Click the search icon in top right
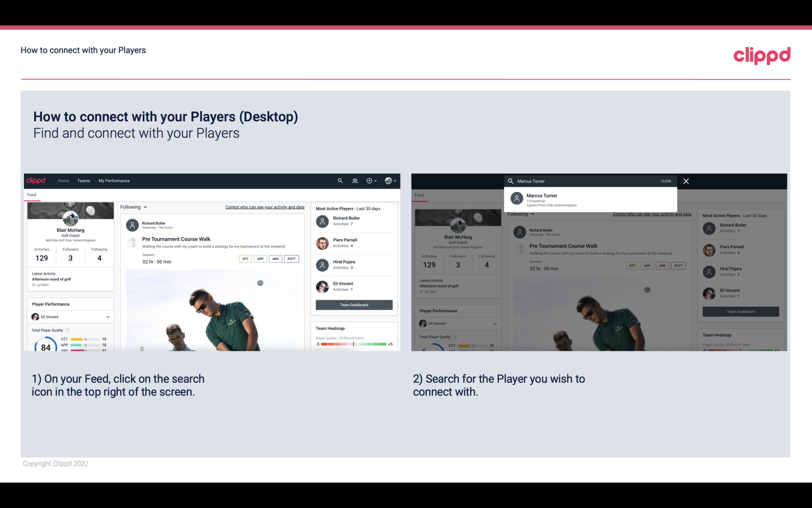The height and width of the screenshot is (508, 812). 340,180
